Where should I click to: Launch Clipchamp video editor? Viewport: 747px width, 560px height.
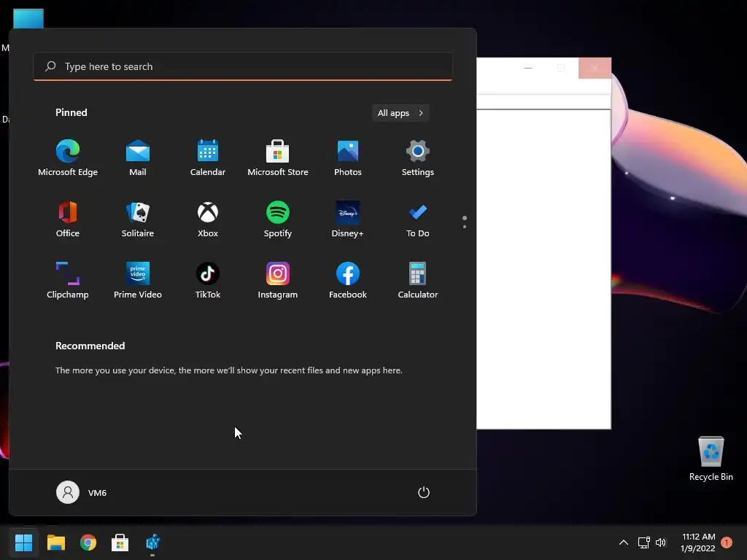(x=68, y=281)
